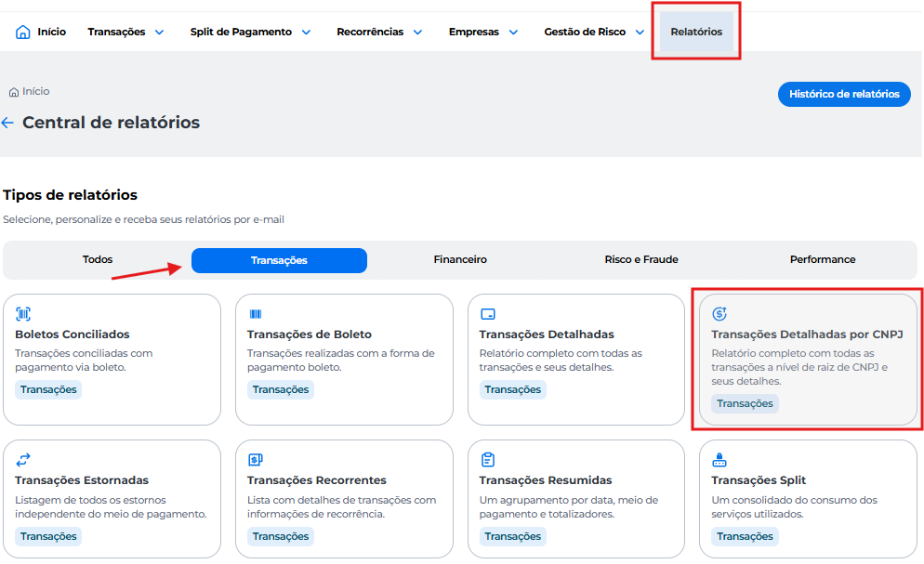Click the Transações tag on Transações Estornadas card
The image size is (924, 564).
pyautogui.click(x=48, y=536)
